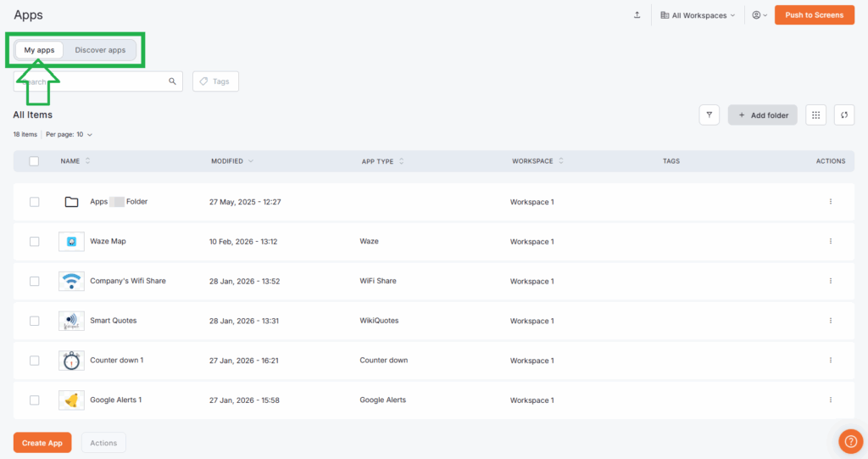Screen dimensions: 868x459
Task: Open three-dot menu for Google Alerts 1
Action: click(830, 400)
